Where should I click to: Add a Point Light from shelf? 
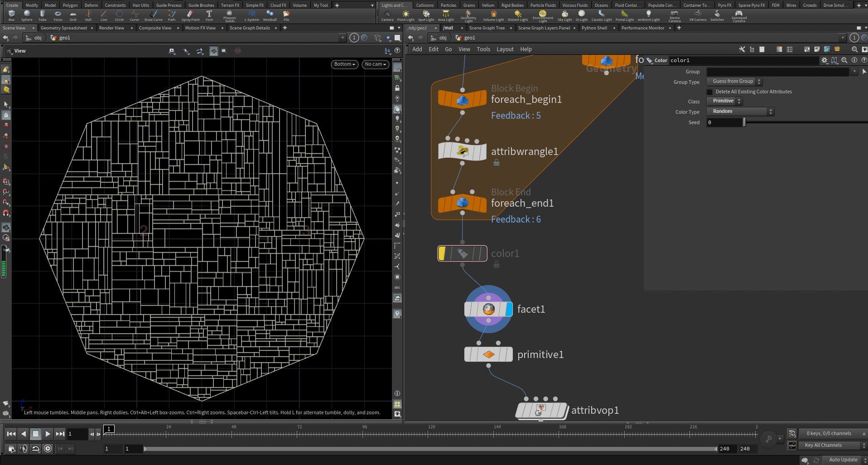(x=405, y=16)
